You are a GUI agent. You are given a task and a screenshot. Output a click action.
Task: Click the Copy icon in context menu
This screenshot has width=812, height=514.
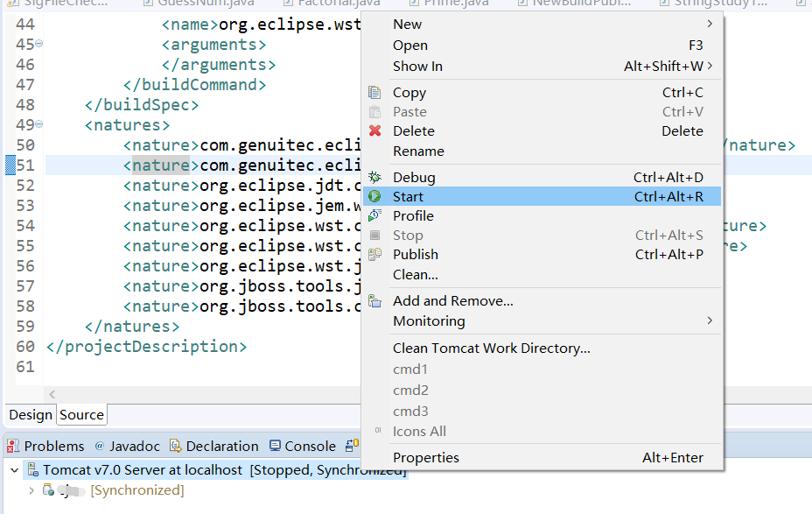(x=374, y=93)
